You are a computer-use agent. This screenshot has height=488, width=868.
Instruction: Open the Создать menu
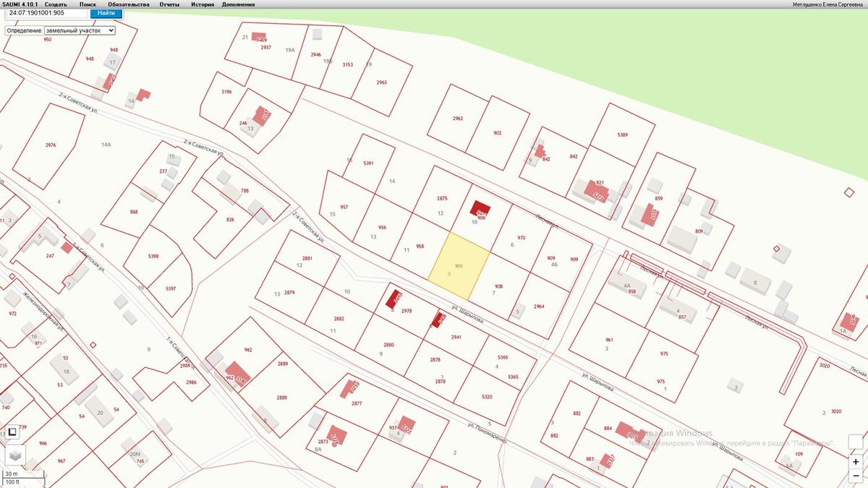point(56,4)
